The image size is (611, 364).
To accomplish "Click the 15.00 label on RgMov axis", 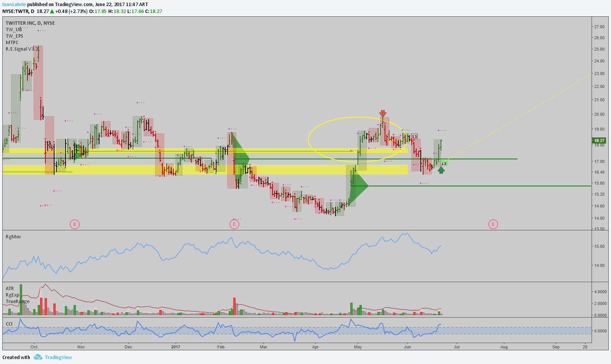I will pyautogui.click(x=599, y=247).
